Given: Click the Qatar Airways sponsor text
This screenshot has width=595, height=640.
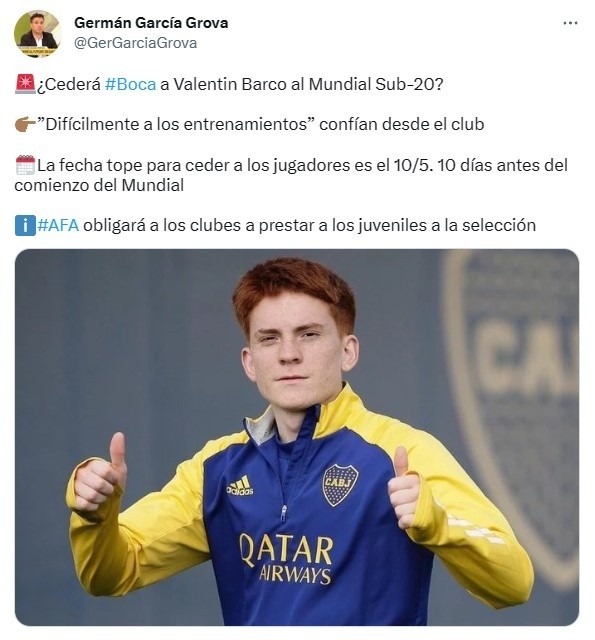Looking at the screenshot, I should [x=286, y=559].
